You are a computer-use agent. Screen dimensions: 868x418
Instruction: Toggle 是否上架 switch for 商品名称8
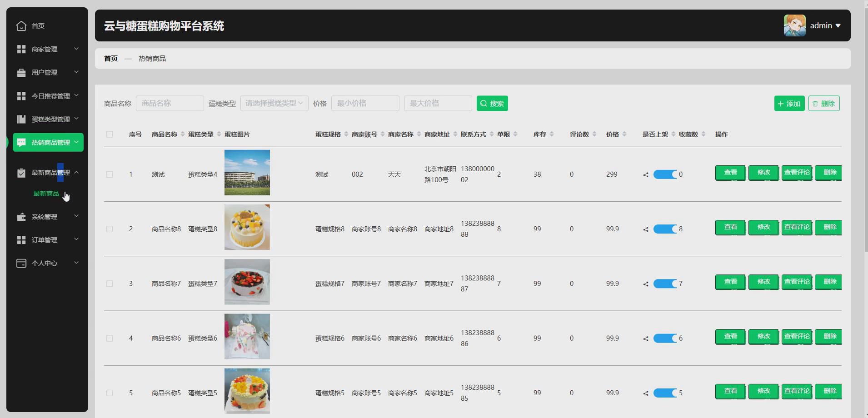coord(665,229)
